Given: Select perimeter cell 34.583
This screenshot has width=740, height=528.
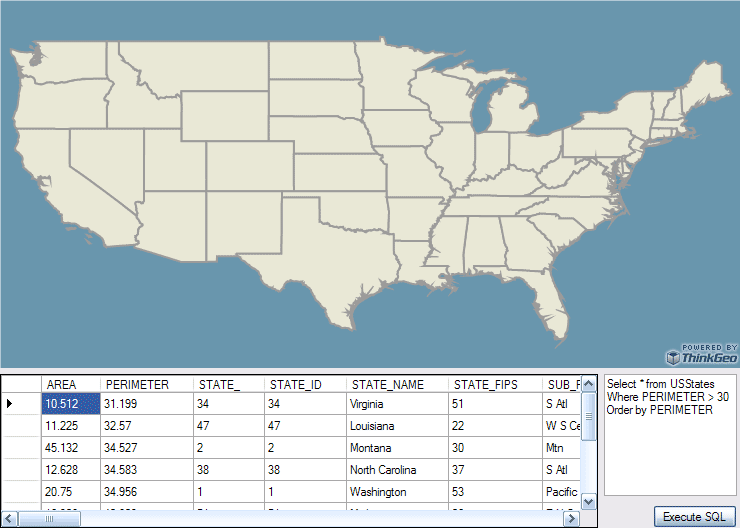Looking at the screenshot, I should click(x=147, y=469).
